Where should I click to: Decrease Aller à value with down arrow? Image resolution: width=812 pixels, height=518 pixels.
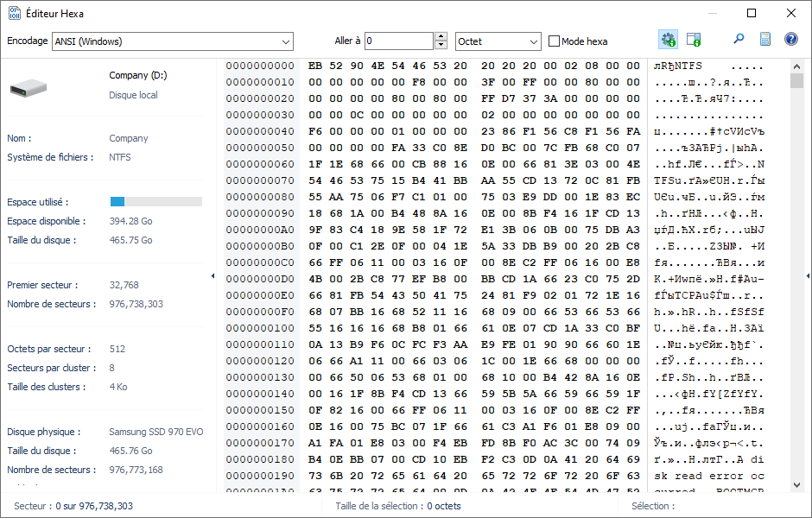(441, 46)
